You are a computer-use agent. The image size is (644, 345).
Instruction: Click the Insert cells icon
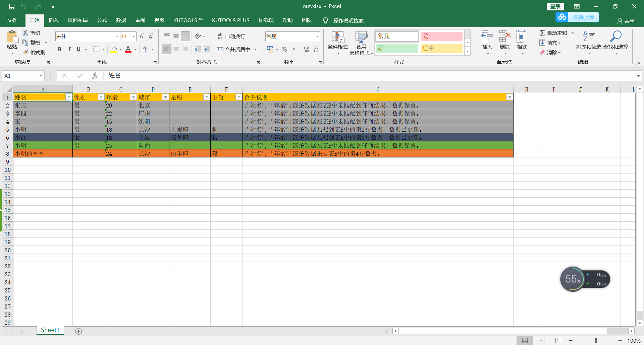tap(487, 36)
